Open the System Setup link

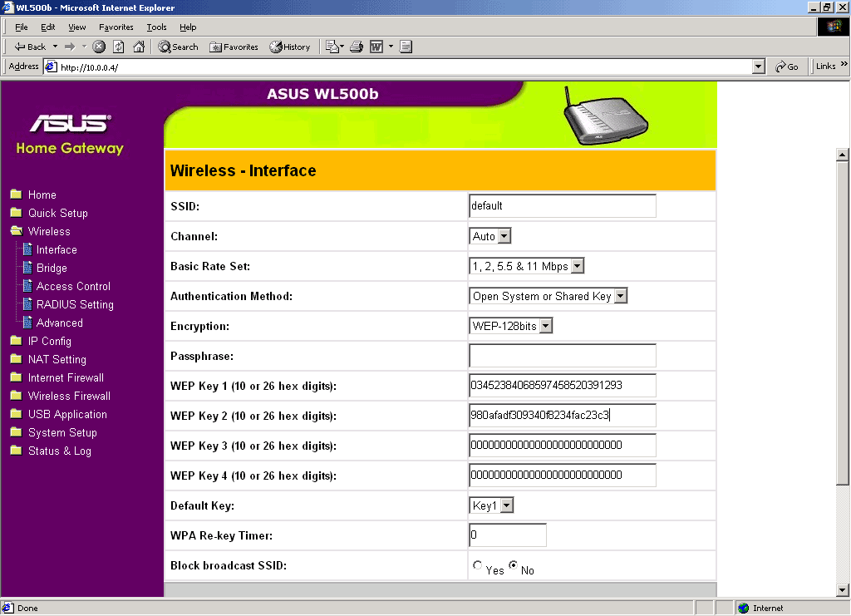click(x=62, y=432)
